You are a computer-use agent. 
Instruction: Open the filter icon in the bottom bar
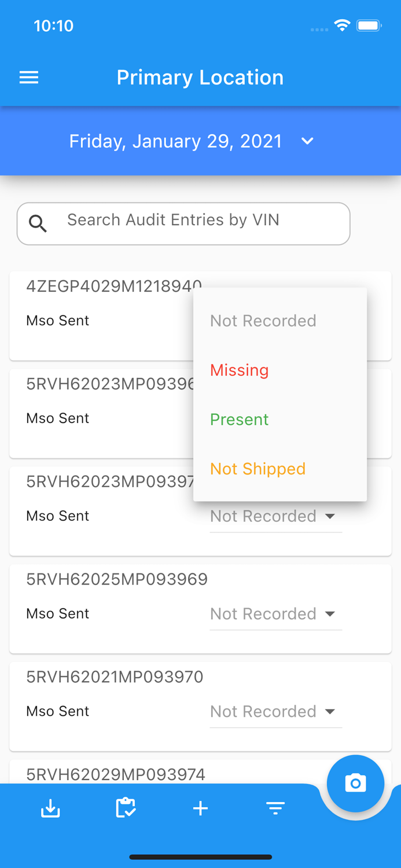pyautogui.click(x=275, y=808)
